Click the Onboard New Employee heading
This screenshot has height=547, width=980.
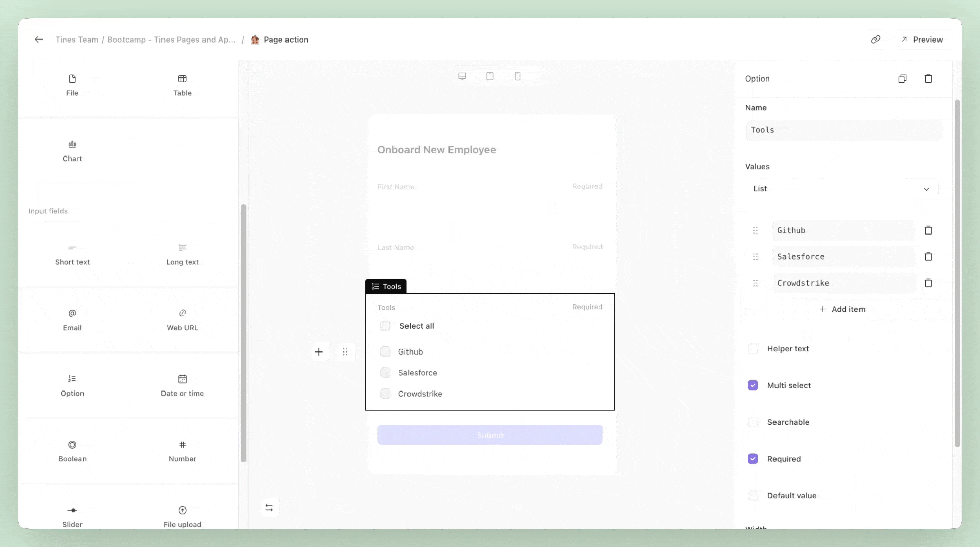pos(436,150)
